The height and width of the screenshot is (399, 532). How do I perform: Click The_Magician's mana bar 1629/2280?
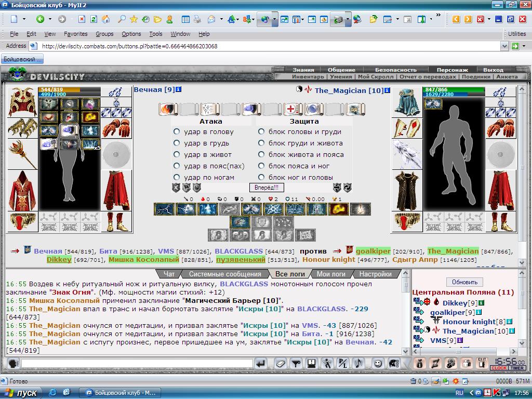[x=454, y=95]
